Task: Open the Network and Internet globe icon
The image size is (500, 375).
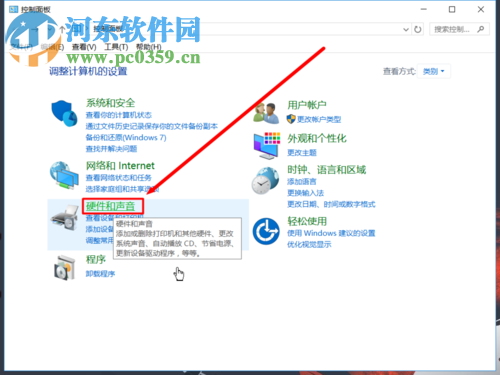Action: 64,175
